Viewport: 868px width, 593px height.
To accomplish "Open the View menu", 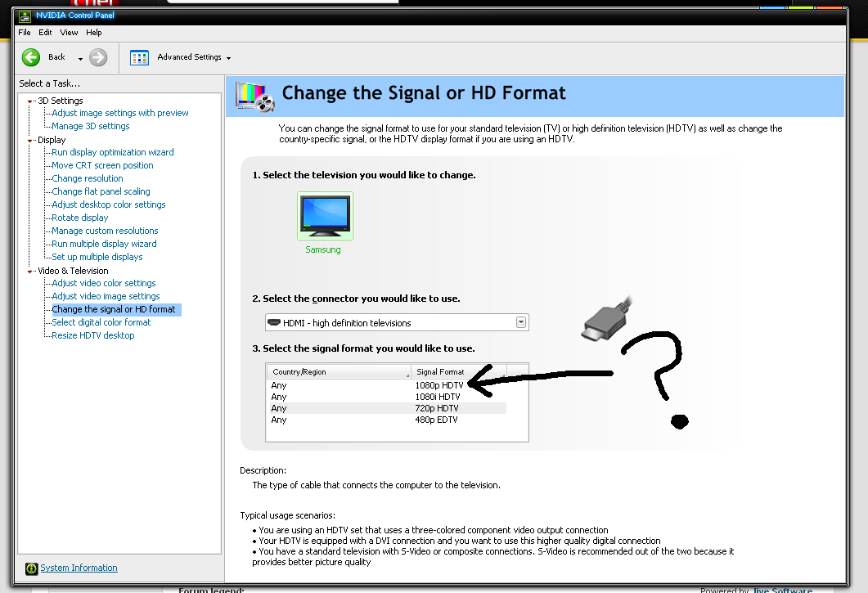I will point(69,33).
